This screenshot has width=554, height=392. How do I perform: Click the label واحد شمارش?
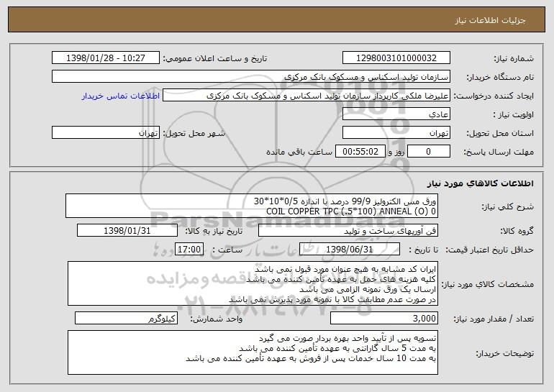point(217,319)
